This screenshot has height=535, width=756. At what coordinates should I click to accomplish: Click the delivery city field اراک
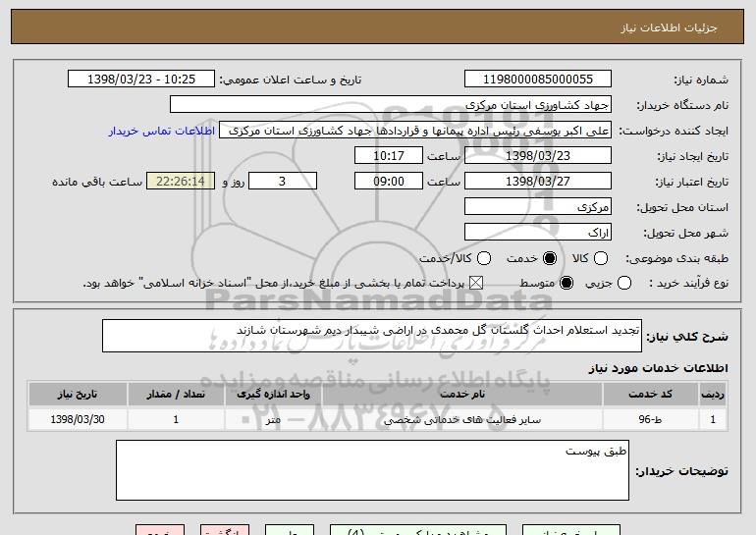coord(538,233)
